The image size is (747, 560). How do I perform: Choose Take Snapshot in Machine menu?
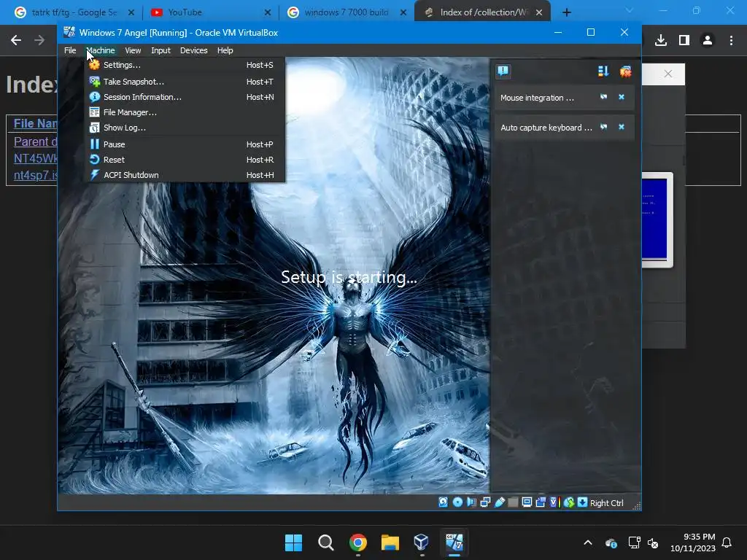point(185,82)
